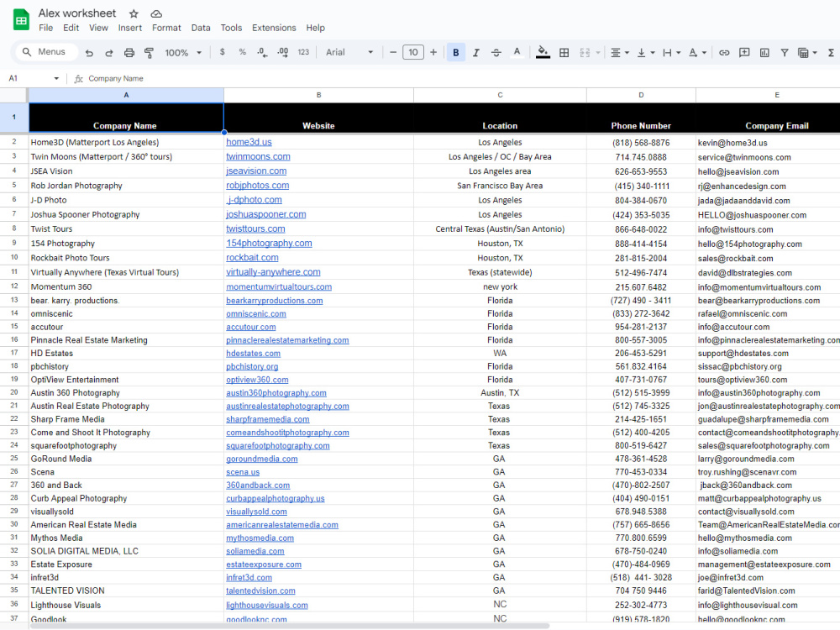The height and width of the screenshot is (630, 840).
Task: Click the Insert chart icon
Action: tap(764, 52)
